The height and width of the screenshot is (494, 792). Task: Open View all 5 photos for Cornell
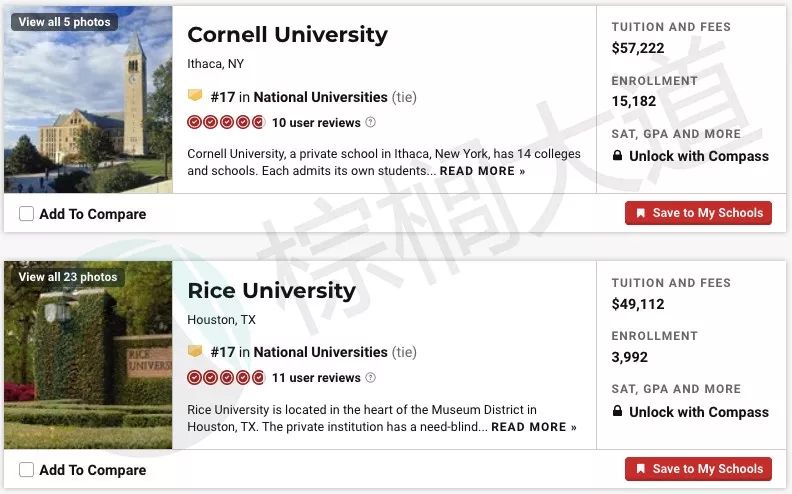pyautogui.click(x=64, y=22)
